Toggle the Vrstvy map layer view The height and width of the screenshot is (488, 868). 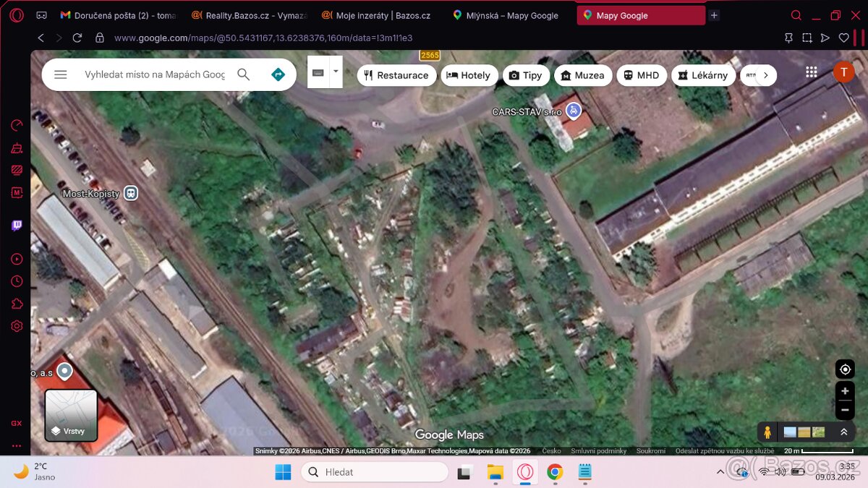(x=71, y=416)
